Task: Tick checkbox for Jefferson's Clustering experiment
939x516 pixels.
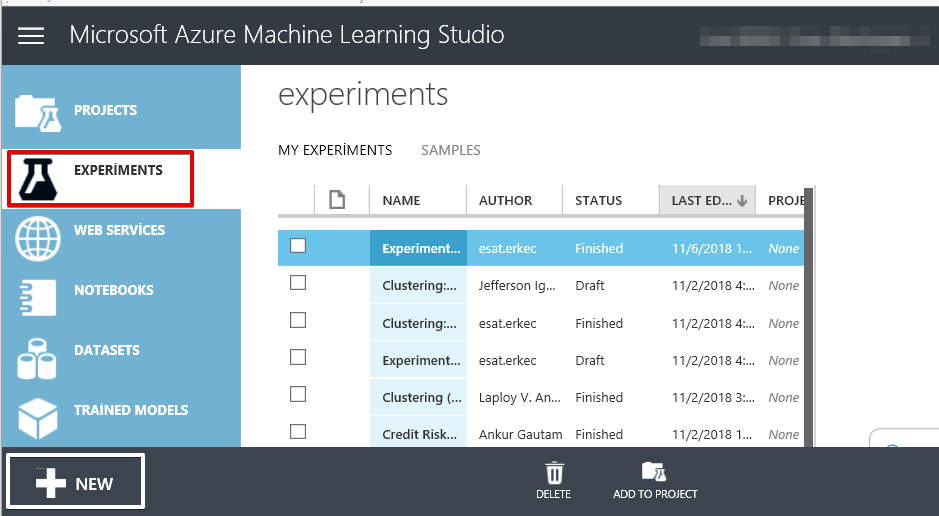Action: tap(298, 283)
